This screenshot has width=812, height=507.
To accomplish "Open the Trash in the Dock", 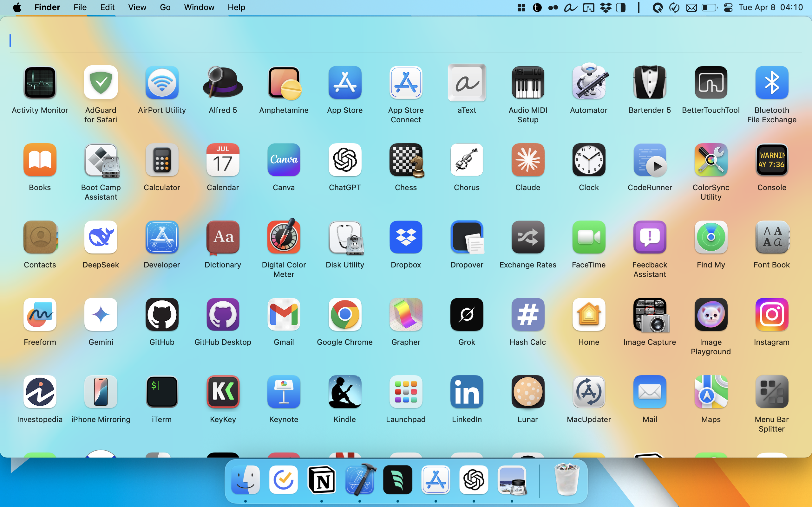I will pyautogui.click(x=567, y=480).
